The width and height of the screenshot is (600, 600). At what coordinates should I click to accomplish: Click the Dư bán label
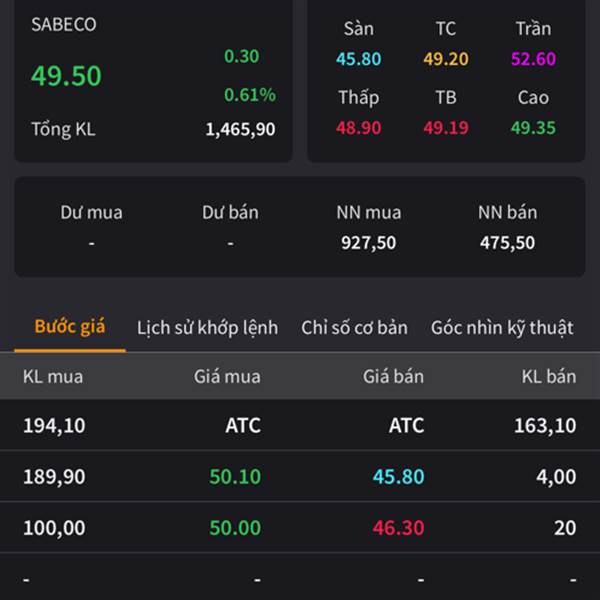point(230,212)
